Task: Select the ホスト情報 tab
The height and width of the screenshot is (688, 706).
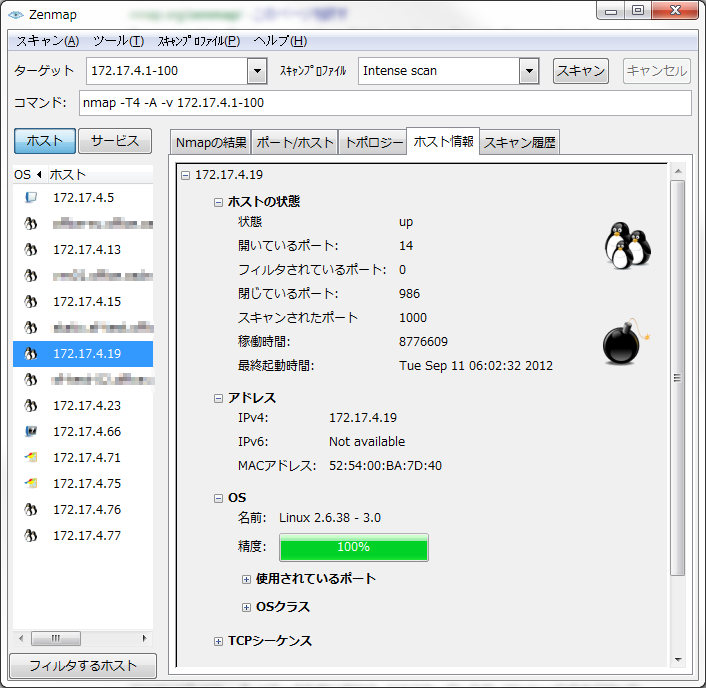Action: [443, 141]
